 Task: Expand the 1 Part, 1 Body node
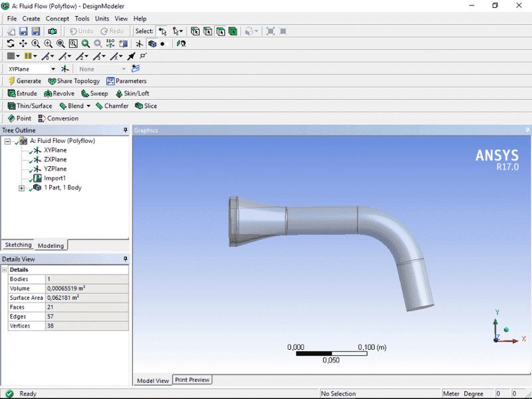click(21, 188)
